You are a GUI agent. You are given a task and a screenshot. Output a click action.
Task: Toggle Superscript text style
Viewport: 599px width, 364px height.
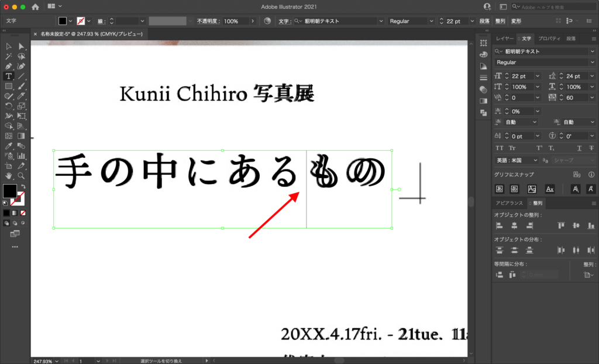pos(539,148)
